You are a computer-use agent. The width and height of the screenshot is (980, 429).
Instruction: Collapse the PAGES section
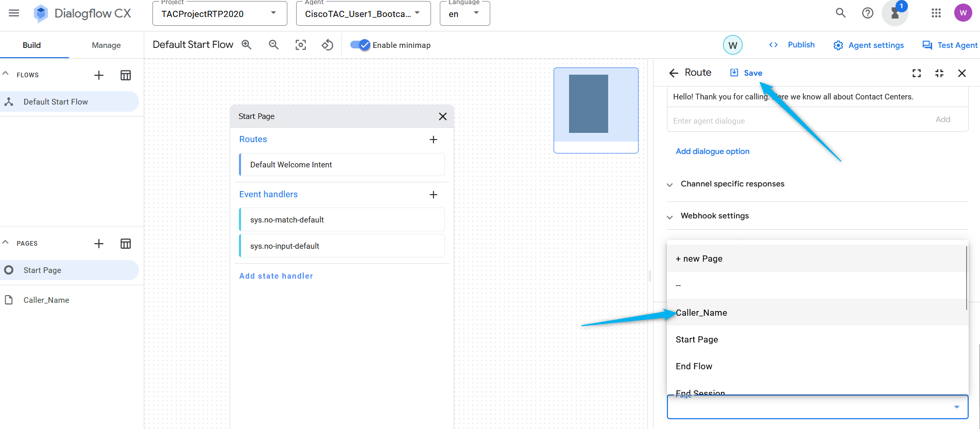pyautogui.click(x=6, y=243)
